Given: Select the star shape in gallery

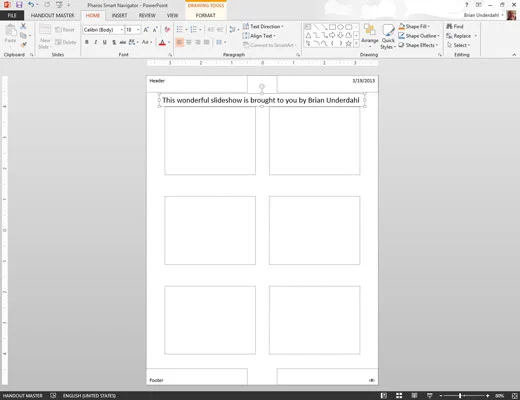Looking at the screenshot, I should (348, 43).
